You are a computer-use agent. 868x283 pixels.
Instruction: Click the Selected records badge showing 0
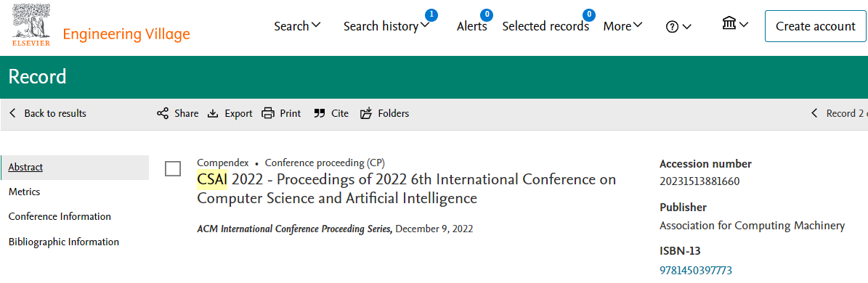click(x=590, y=15)
